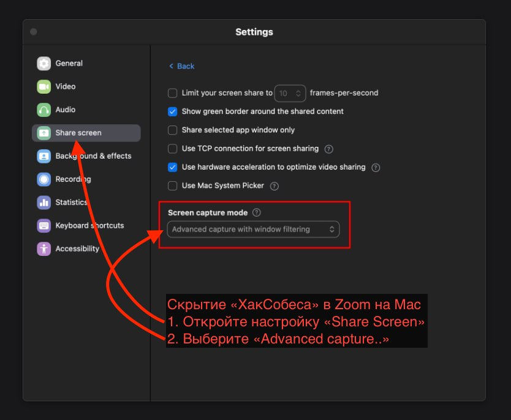511x420 pixels.
Task: Select the Video settings tab
Action: [86, 86]
